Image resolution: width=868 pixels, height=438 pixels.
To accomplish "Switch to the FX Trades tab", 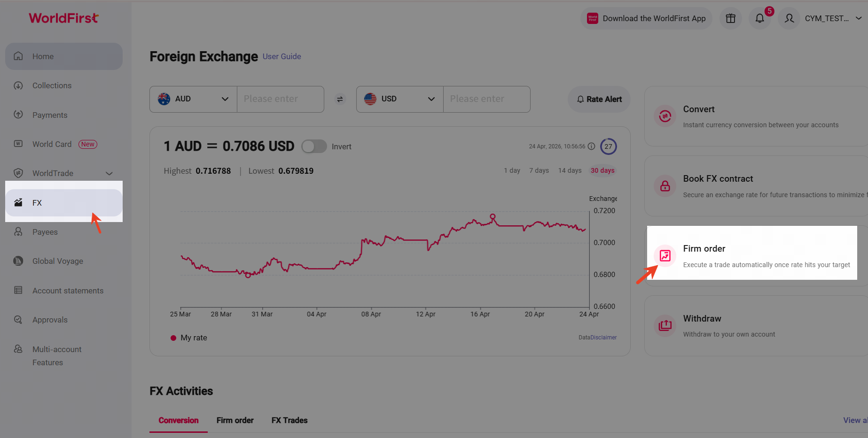I will pyautogui.click(x=289, y=420).
